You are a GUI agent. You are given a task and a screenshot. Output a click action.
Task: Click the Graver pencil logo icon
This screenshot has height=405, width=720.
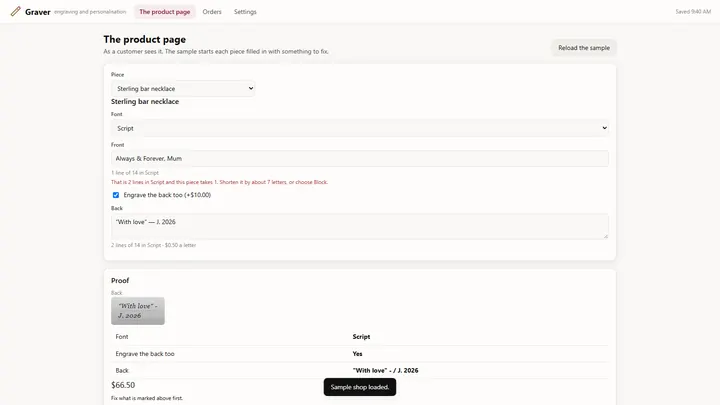16,11
